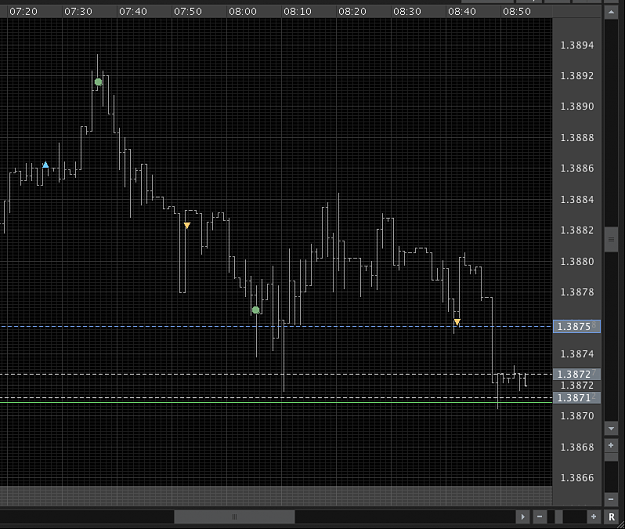Click the 1.3880 price axis value

coord(577,262)
